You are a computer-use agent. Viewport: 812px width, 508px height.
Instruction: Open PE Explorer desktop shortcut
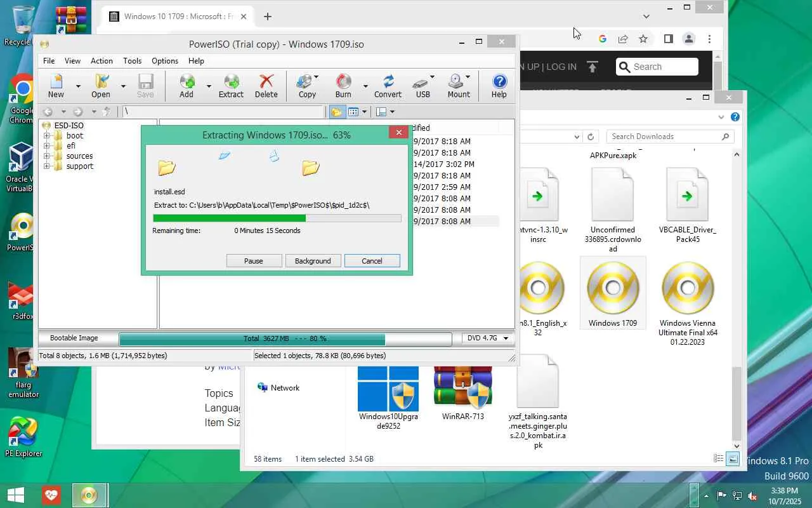coord(23,437)
